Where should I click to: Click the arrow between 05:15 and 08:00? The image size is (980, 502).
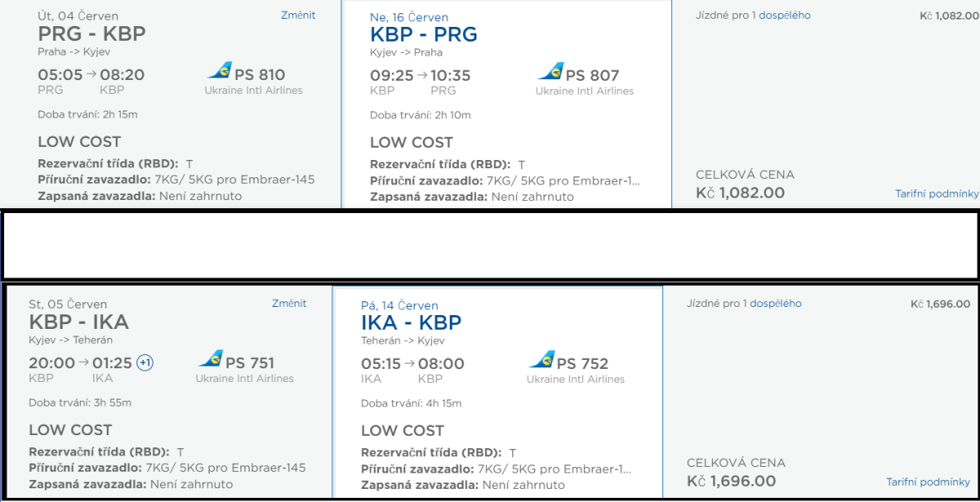tap(411, 363)
